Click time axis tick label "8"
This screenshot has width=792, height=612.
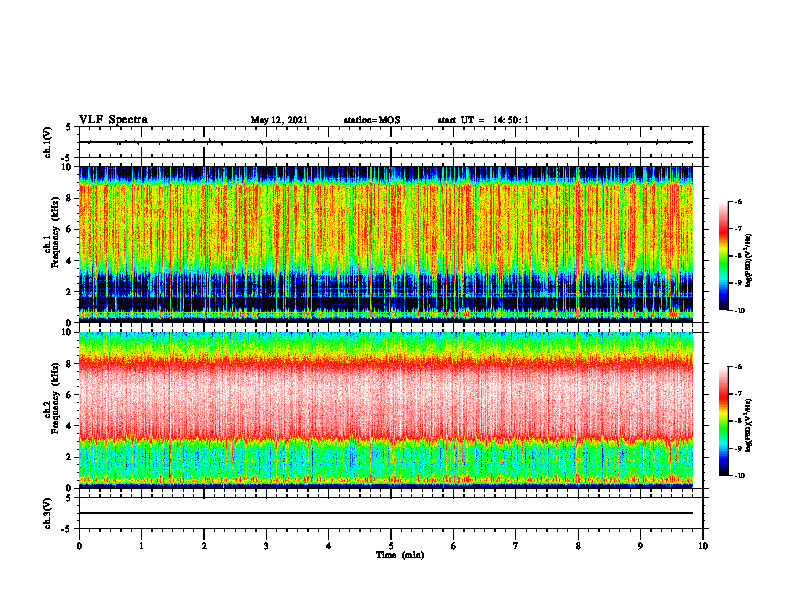pyautogui.click(x=578, y=546)
